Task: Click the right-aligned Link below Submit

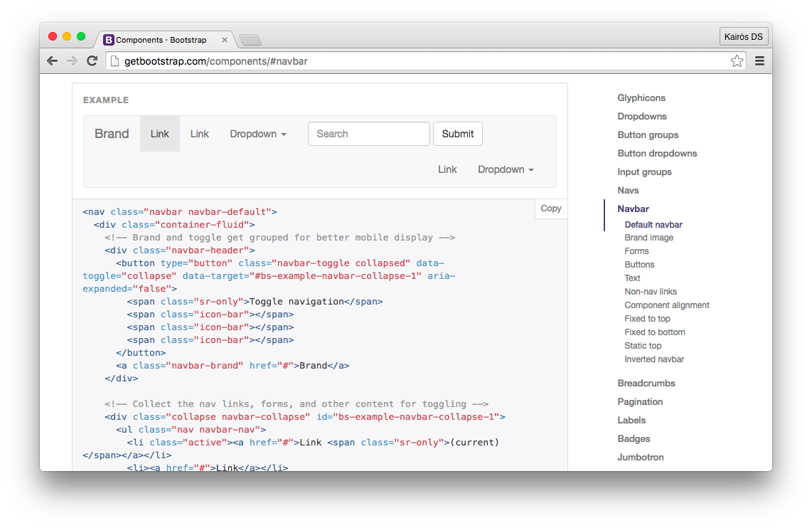Action: pos(447,169)
